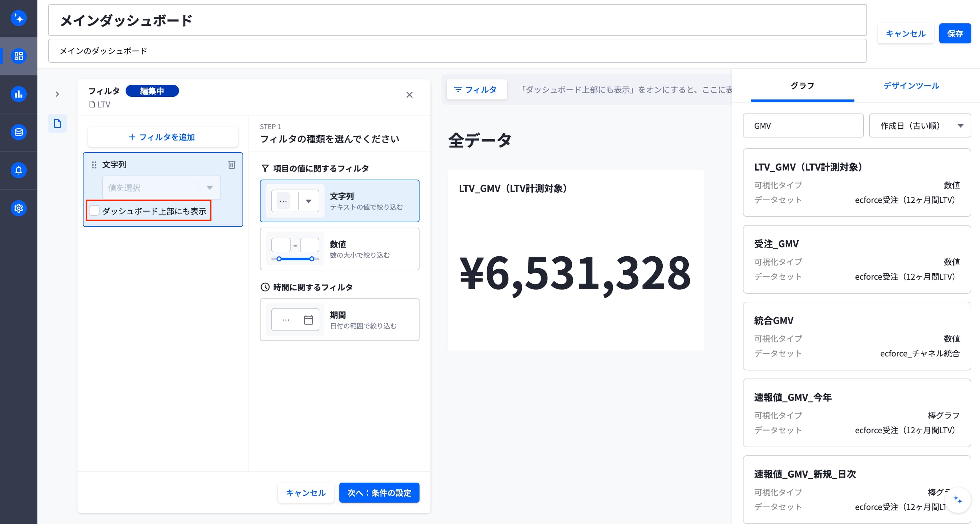
Task: Click フィルタを追加 button
Action: (x=163, y=137)
